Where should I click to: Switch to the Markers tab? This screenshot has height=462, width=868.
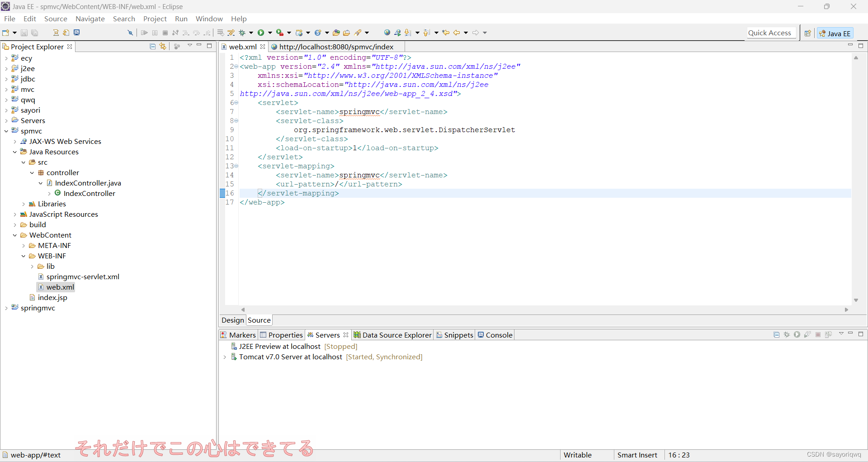238,335
